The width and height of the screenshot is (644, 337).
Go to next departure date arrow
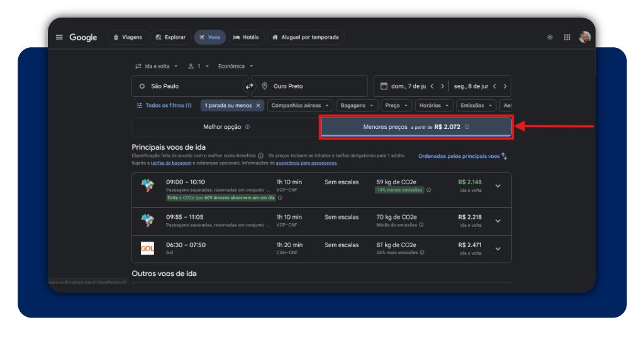pos(442,86)
